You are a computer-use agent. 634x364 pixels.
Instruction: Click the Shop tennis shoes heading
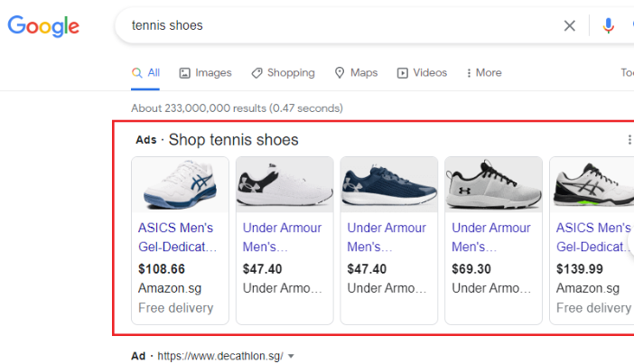click(233, 139)
